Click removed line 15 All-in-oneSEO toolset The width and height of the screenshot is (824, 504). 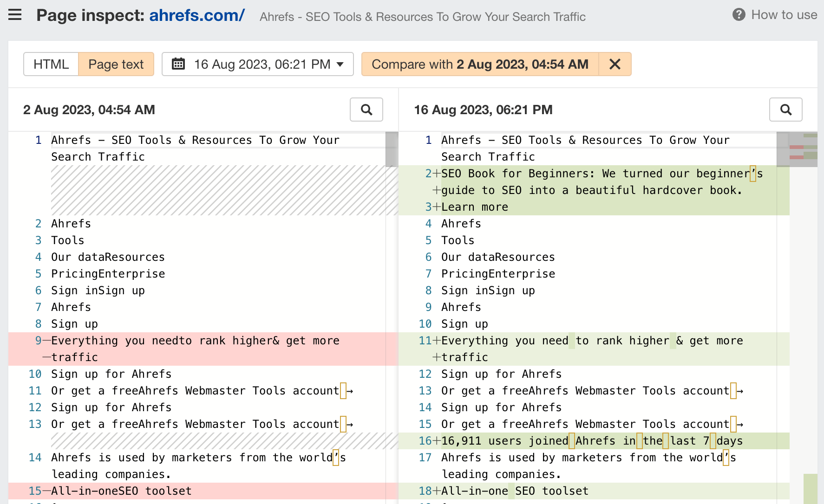pos(121,491)
